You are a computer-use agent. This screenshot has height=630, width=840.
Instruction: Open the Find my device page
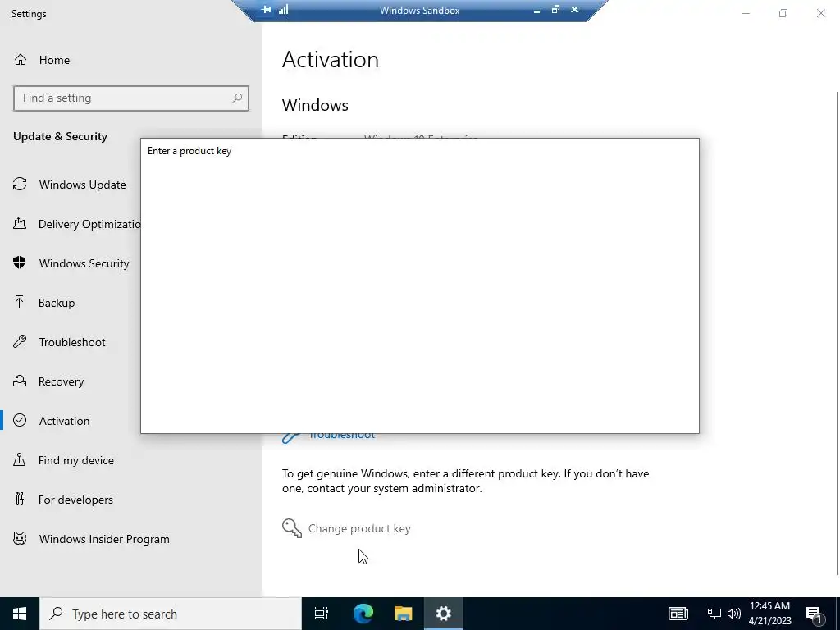tap(63, 460)
